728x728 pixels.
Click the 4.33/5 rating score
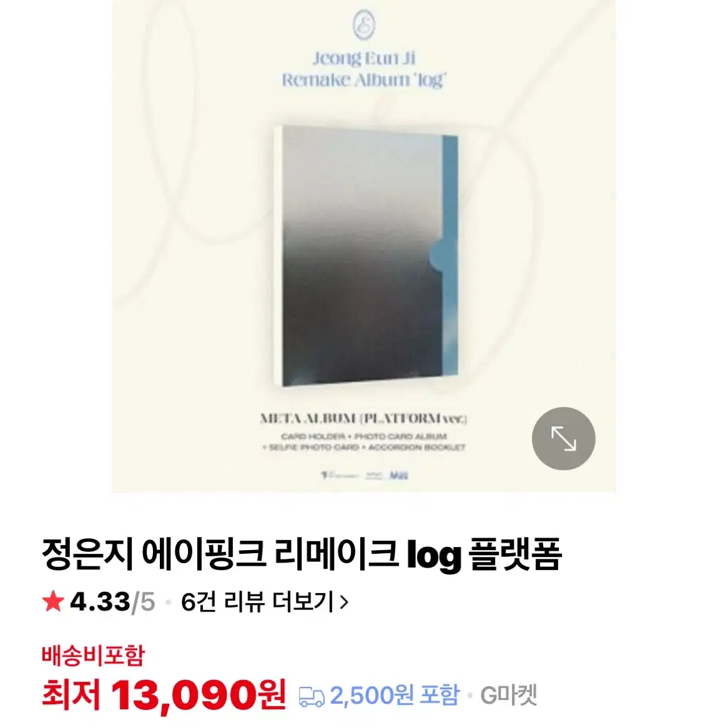pyautogui.click(x=112, y=602)
